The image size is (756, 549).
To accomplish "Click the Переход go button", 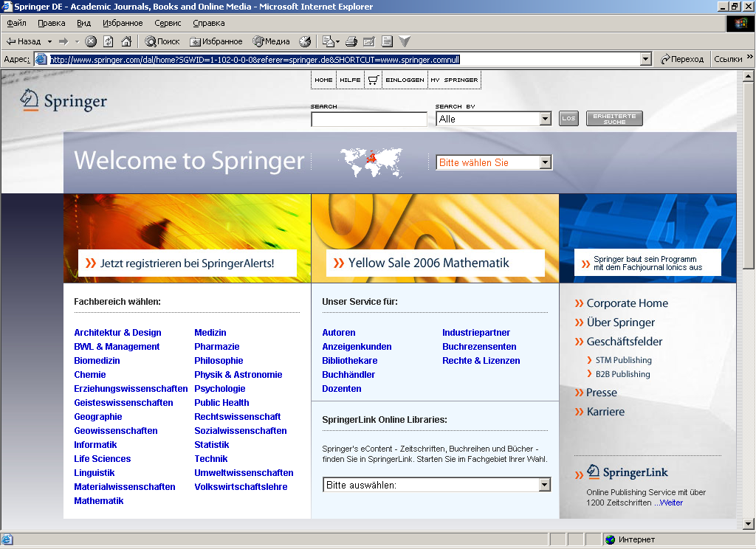I will pos(681,59).
